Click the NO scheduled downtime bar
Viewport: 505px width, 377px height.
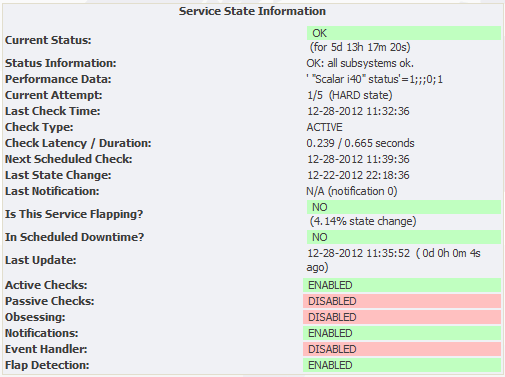404,237
